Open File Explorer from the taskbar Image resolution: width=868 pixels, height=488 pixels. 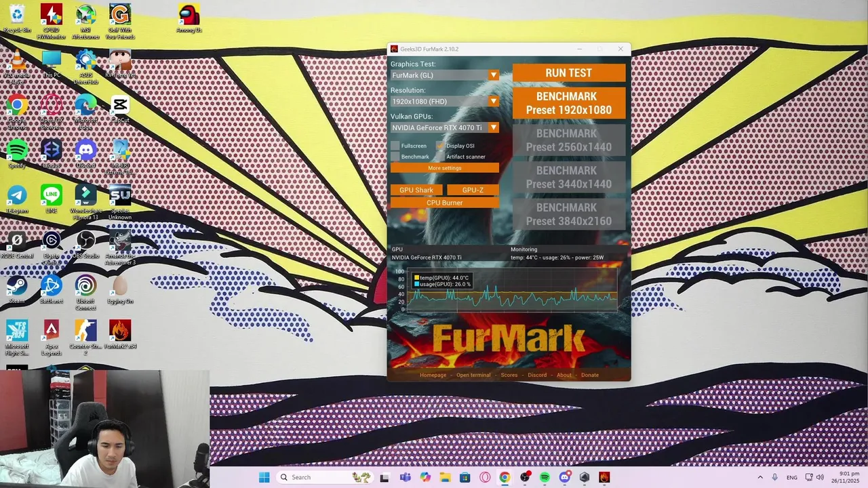coord(445,477)
